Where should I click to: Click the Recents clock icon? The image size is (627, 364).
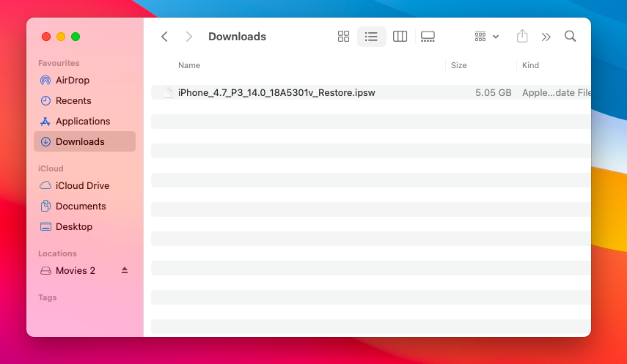(x=45, y=100)
